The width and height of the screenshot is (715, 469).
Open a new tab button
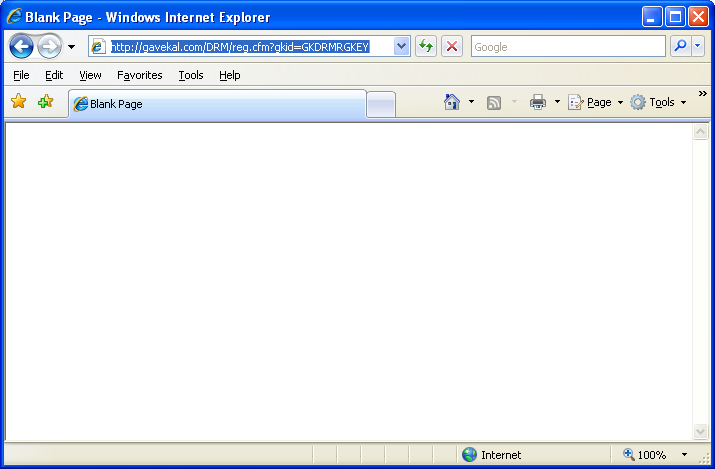(381, 104)
